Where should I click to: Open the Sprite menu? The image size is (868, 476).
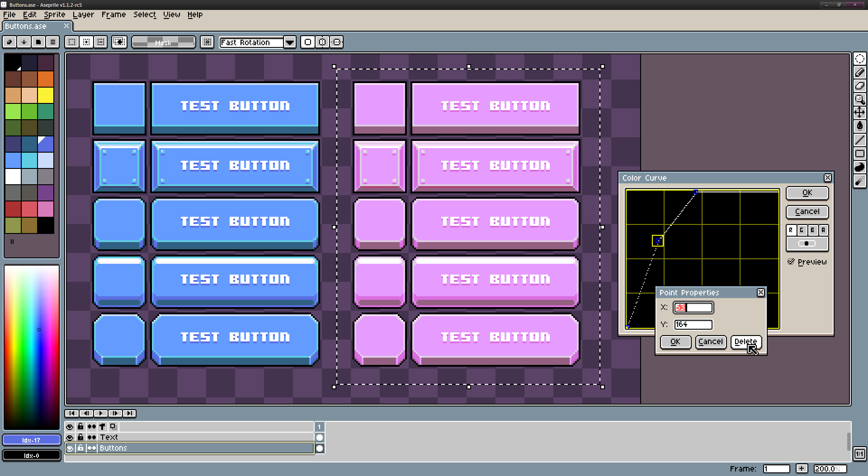(x=54, y=14)
